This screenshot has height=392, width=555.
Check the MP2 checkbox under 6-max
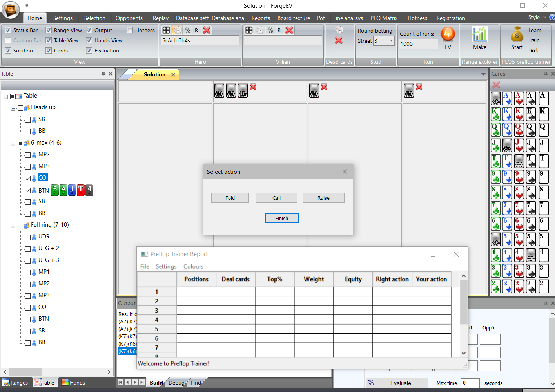coord(28,155)
